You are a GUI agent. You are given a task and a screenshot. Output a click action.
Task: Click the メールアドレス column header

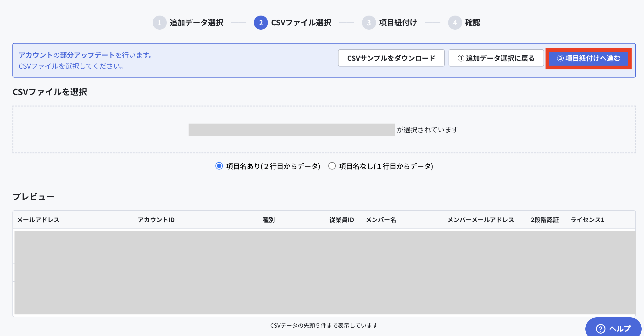[38, 220]
